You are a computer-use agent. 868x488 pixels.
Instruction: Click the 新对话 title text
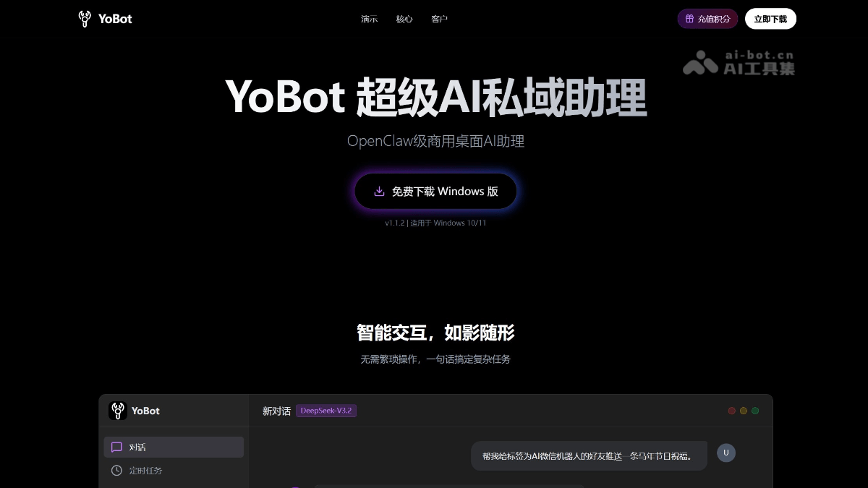[x=276, y=411]
